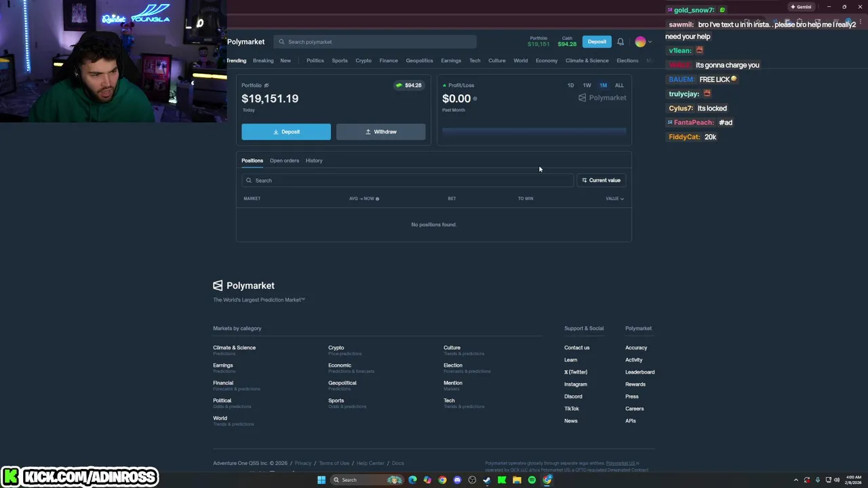This screenshot has width=868, height=488.
Task: Click info icon next to $0.00
Action: pyautogui.click(x=475, y=99)
